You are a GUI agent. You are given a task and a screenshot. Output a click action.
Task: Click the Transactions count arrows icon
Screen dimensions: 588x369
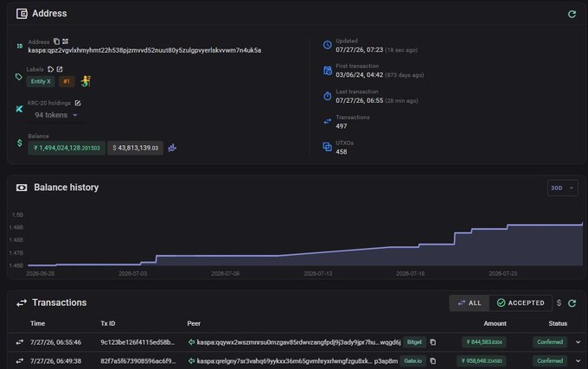tap(328, 121)
